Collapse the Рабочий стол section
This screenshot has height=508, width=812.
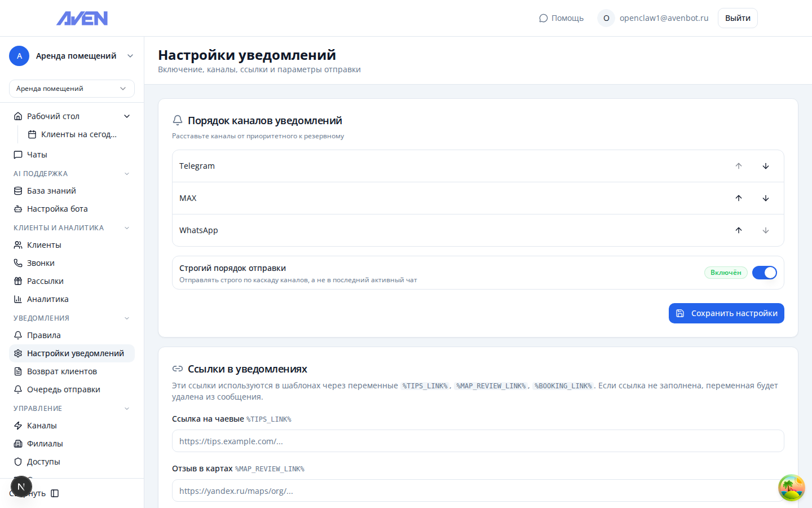coord(127,116)
